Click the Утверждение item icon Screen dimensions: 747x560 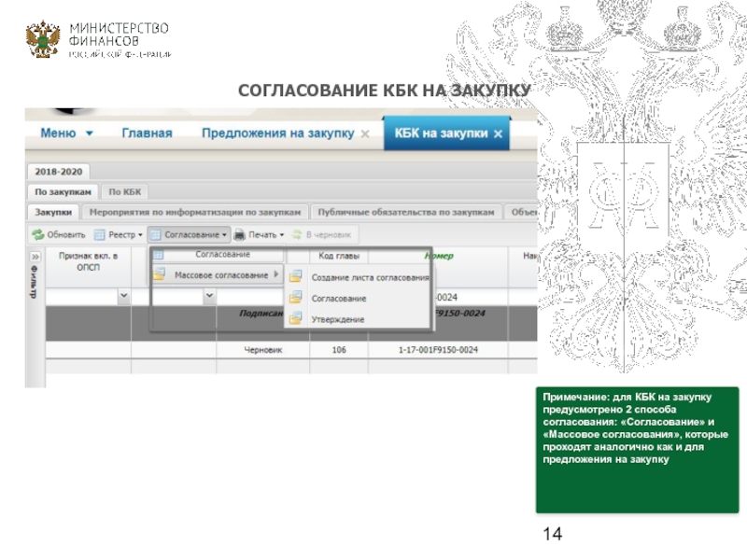click(x=295, y=318)
